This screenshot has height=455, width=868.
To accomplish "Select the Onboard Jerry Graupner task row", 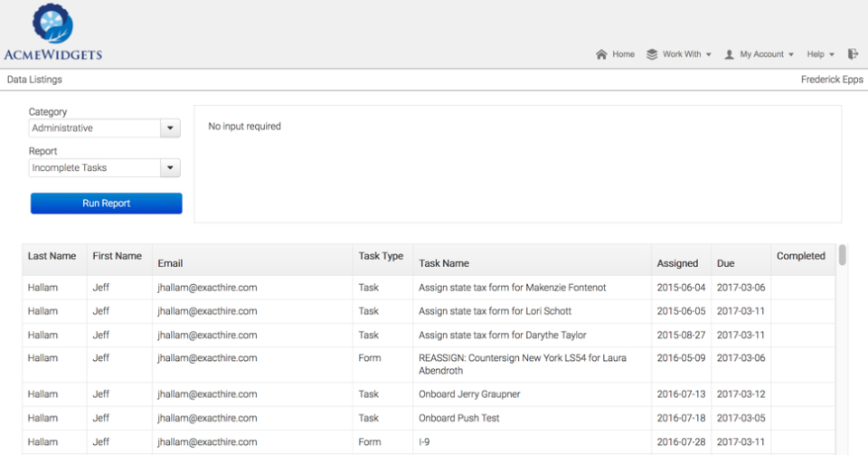I will [469, 394].
